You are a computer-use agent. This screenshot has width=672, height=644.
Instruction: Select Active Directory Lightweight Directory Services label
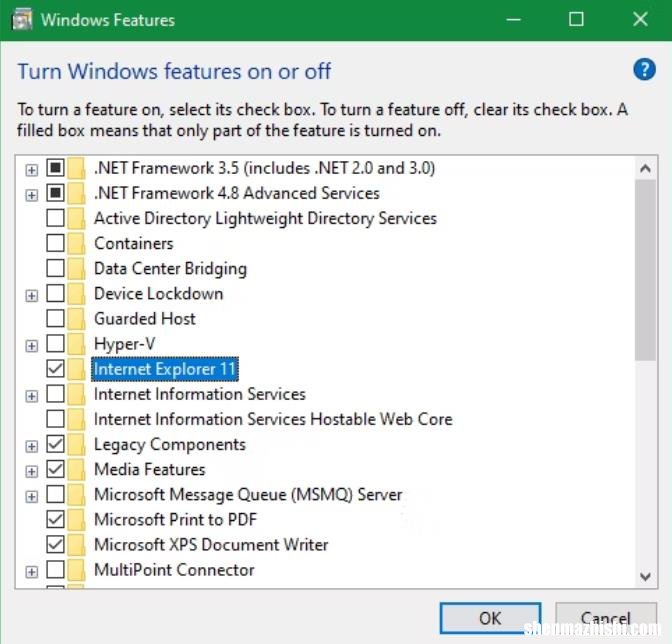tap(265, 219)
